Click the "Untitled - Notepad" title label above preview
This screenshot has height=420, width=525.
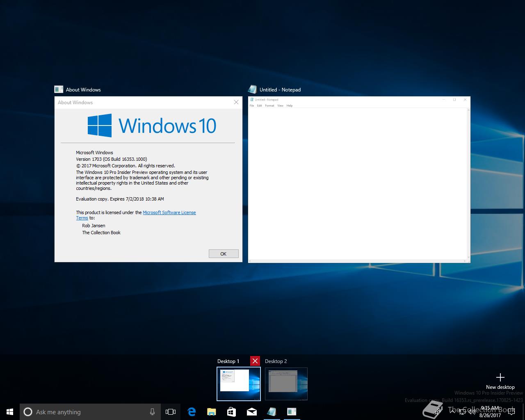[x=280, y=89]
